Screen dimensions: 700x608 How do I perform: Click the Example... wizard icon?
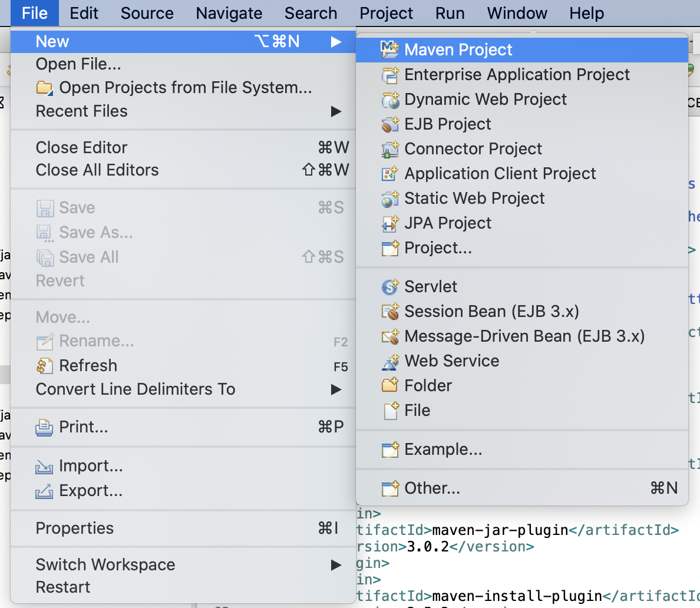click(389, 449)
